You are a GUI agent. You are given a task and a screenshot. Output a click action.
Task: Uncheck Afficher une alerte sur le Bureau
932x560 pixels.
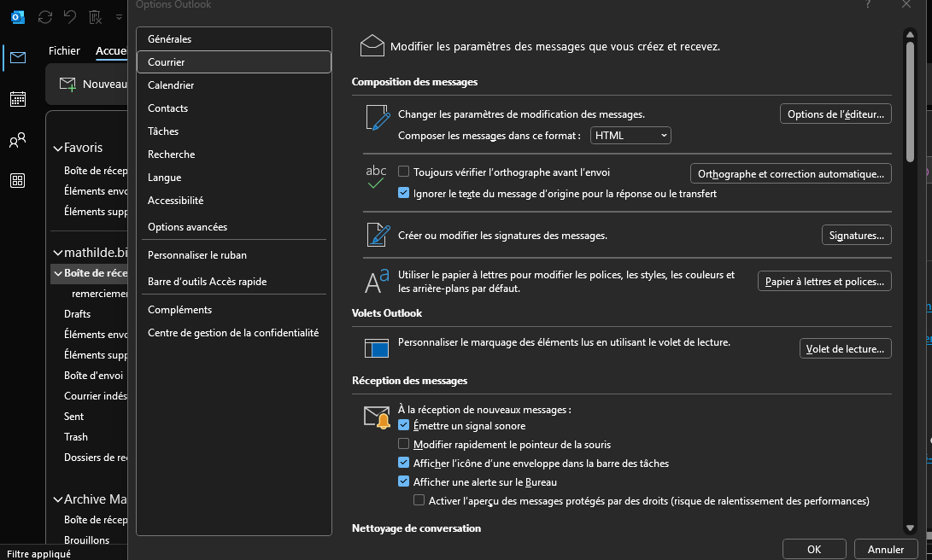403,481
